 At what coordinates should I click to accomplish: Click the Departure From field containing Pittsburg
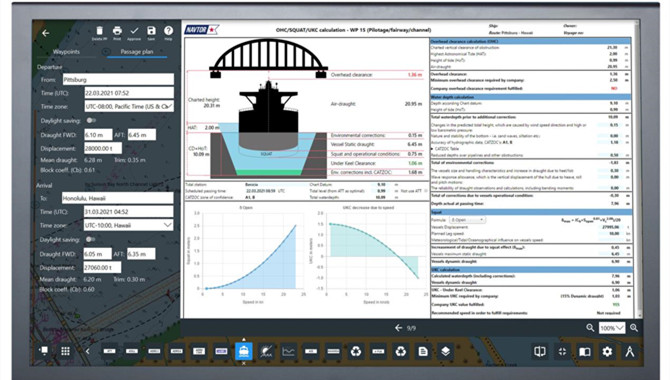point(118,80)
